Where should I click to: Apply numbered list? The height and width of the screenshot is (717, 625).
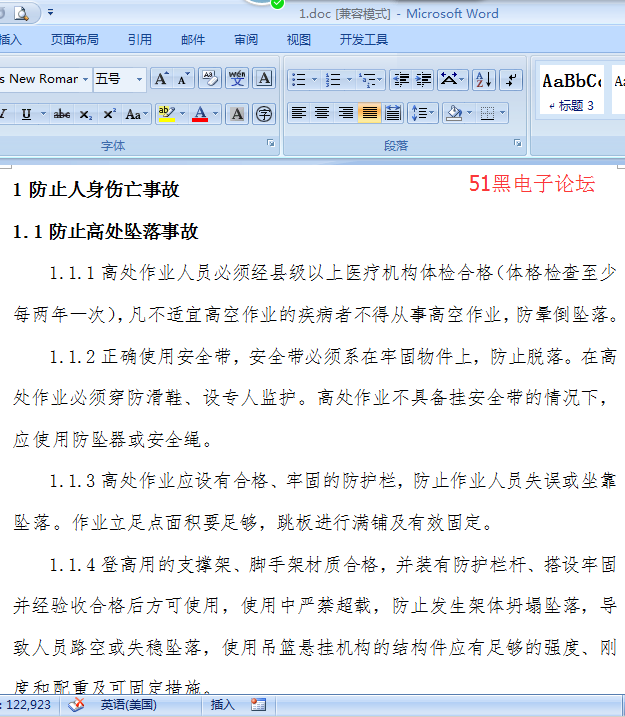tap(333, 80)
